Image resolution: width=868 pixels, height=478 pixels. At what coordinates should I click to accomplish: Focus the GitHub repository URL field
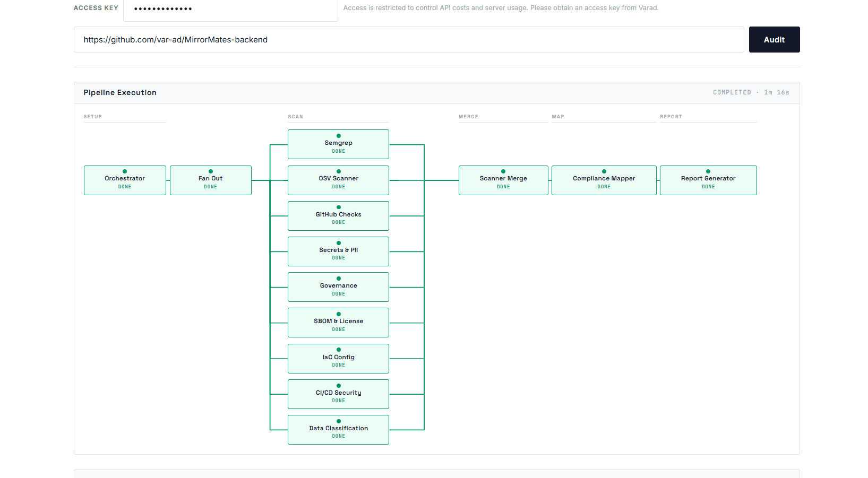409,40
